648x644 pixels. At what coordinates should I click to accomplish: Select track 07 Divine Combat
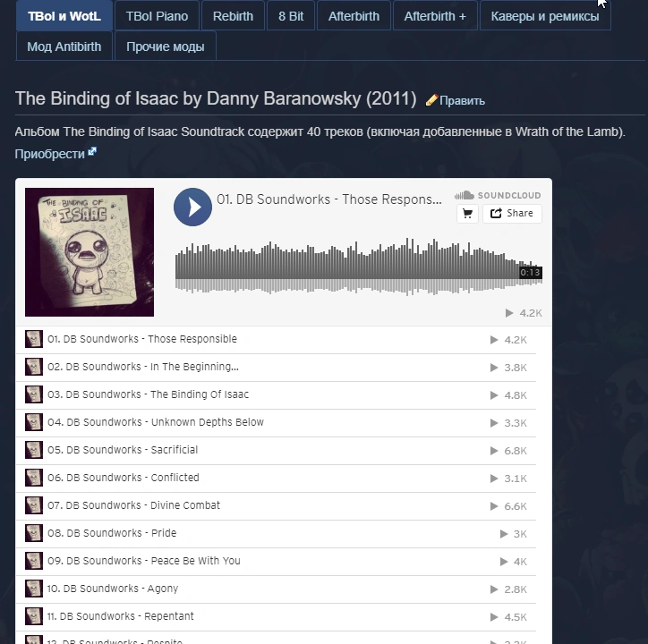[276, 505]
